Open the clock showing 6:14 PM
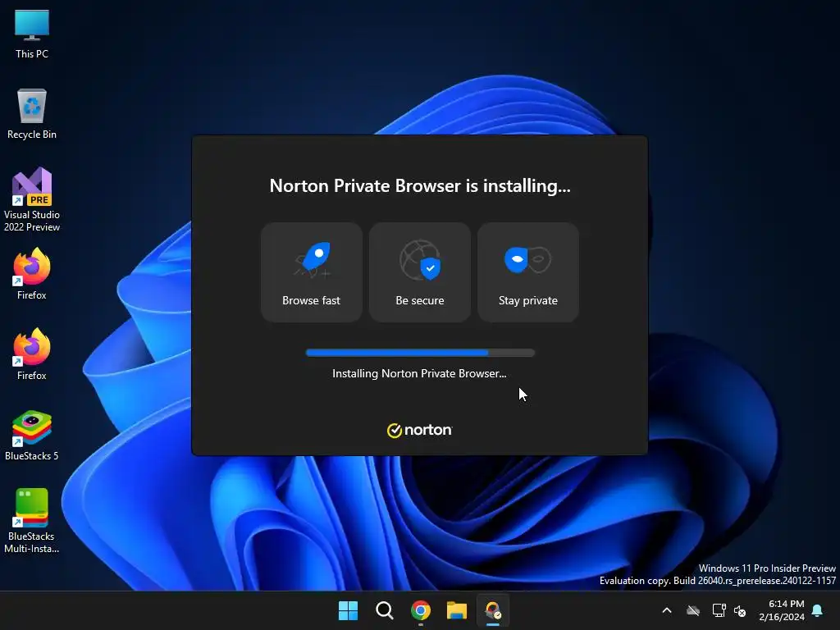The height and width of the screenshot is (630, 840). tap(782, 610)
